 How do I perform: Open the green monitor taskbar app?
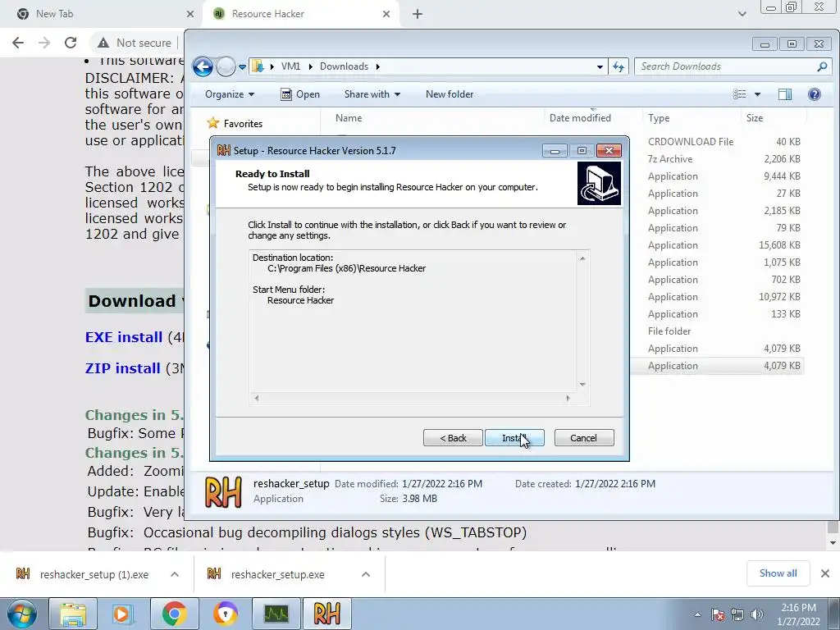276,614
